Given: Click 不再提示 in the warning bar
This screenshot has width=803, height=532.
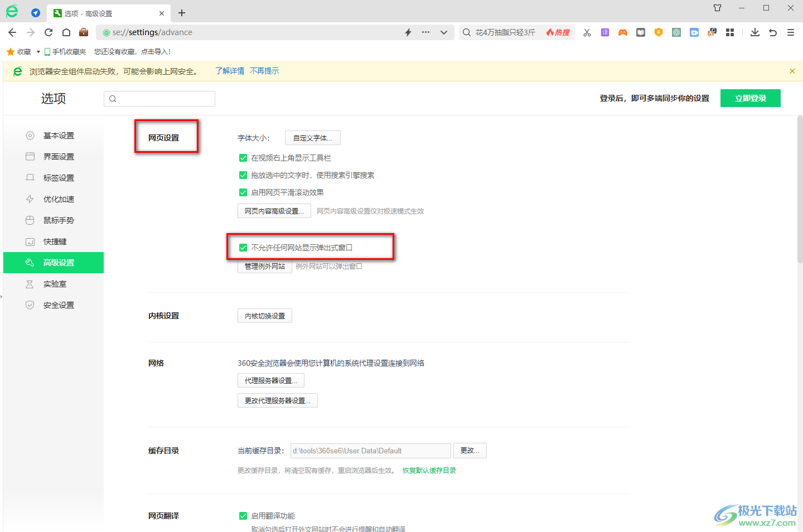Looking at the screenshot, I should pos(264,71).
